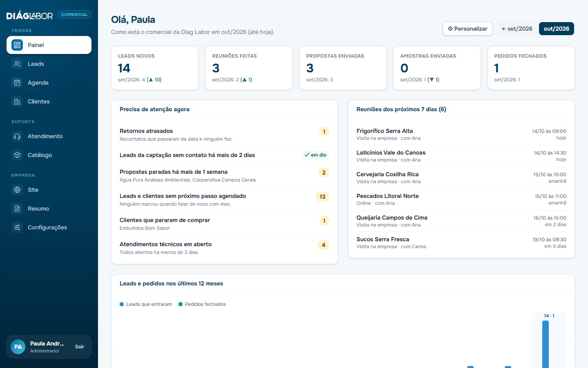Image resolution: width=588 pixels, height=368 pixels.
Task: Open the Pedidos fechados card
Action: tap(531, 68)
